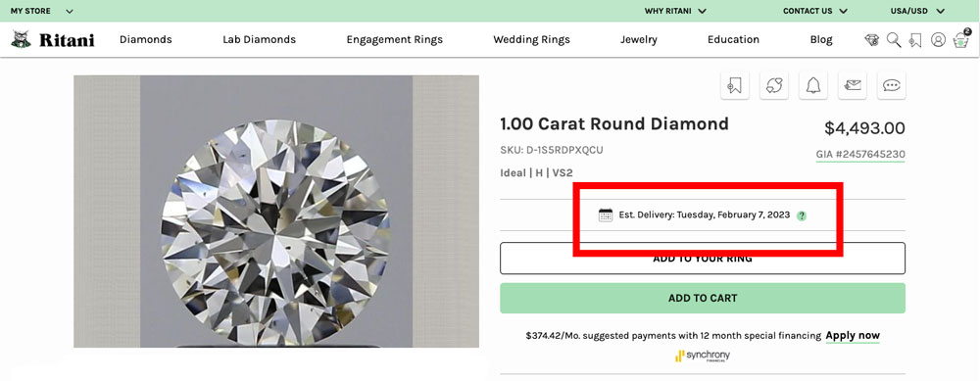Open saved items bookmark in header
This screenshot has height=381, width=980.
click(915, 40)
